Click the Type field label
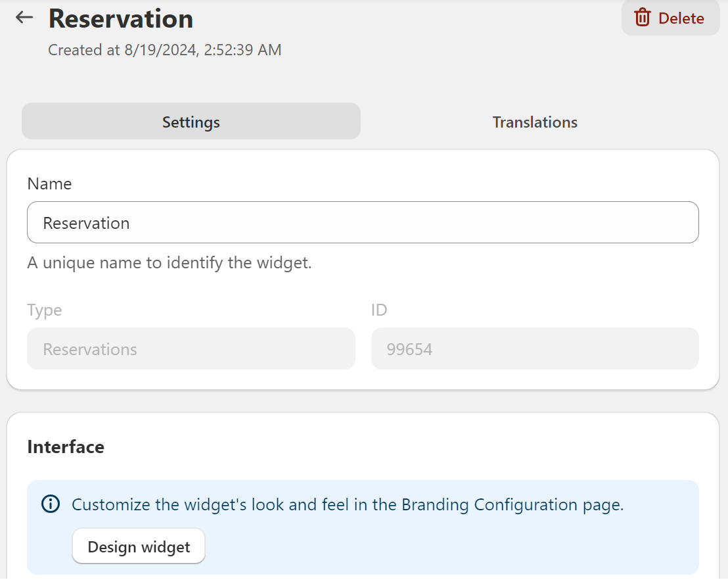728x580 pixels. pyautogui.click(x=45, y=310)
